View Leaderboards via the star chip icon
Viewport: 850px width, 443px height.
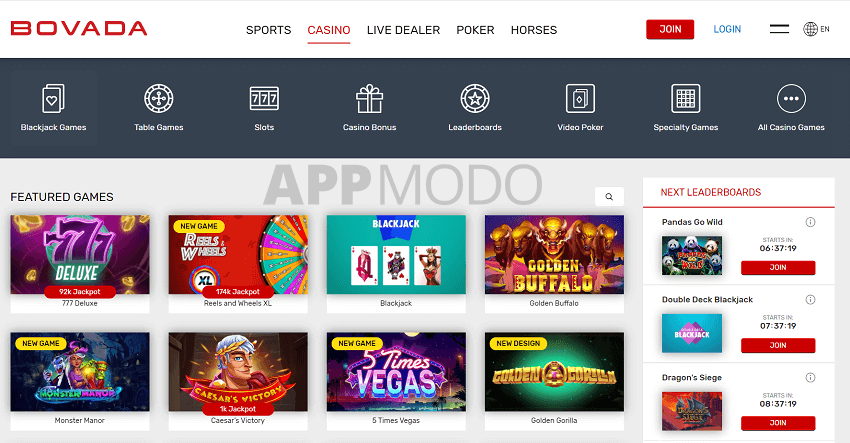click(x=475, y=99)
